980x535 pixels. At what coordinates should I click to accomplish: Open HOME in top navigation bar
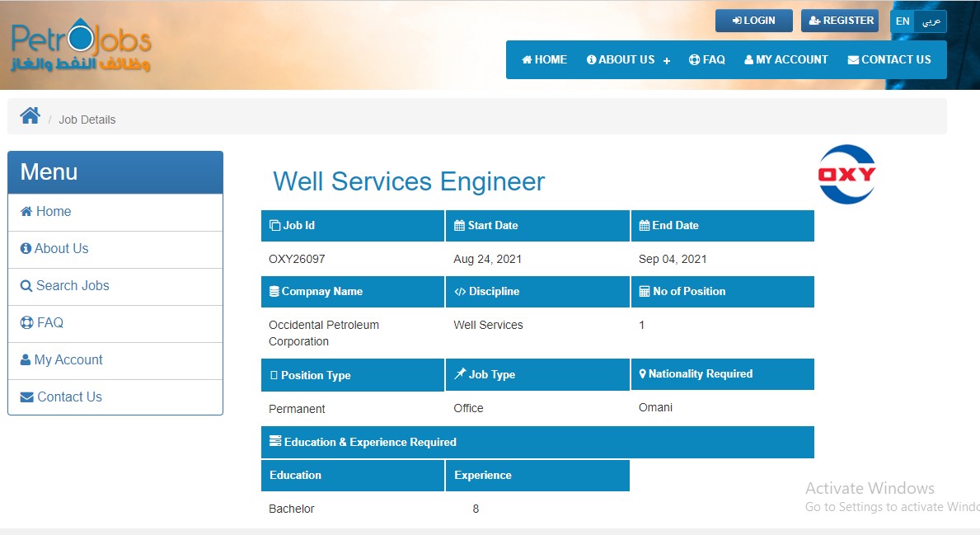(x=544, y=60)
